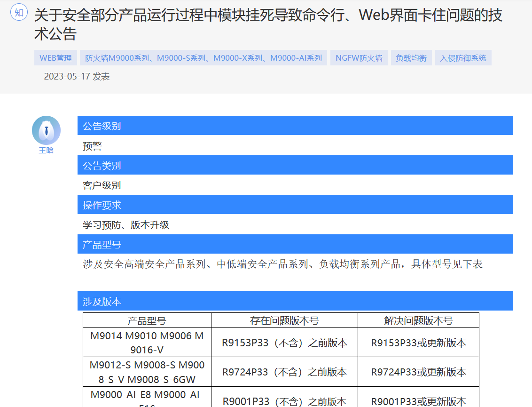The height and width of the screenshot is (407, 532).
Task: Click the 涉及版本 section header
Action: pos(295,301)
